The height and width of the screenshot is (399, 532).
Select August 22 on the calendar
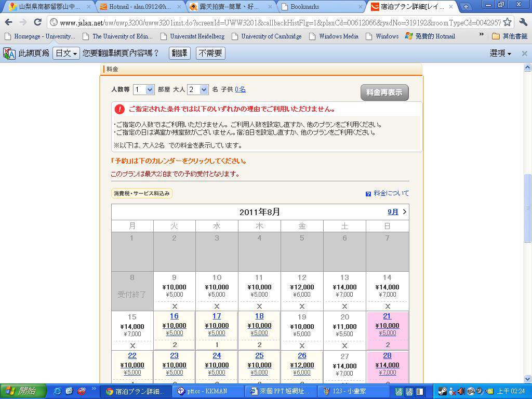(132, 367)
